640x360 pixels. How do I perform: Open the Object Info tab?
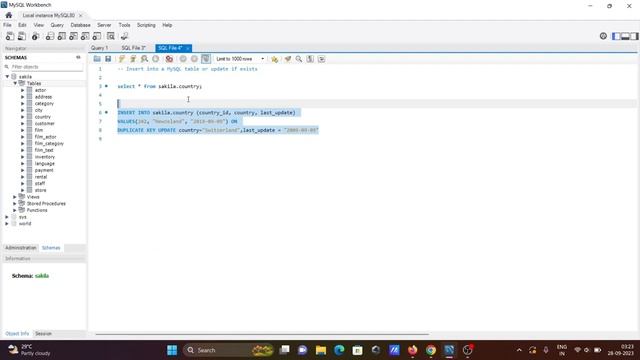pyautogui.click(x=17, y=333)
